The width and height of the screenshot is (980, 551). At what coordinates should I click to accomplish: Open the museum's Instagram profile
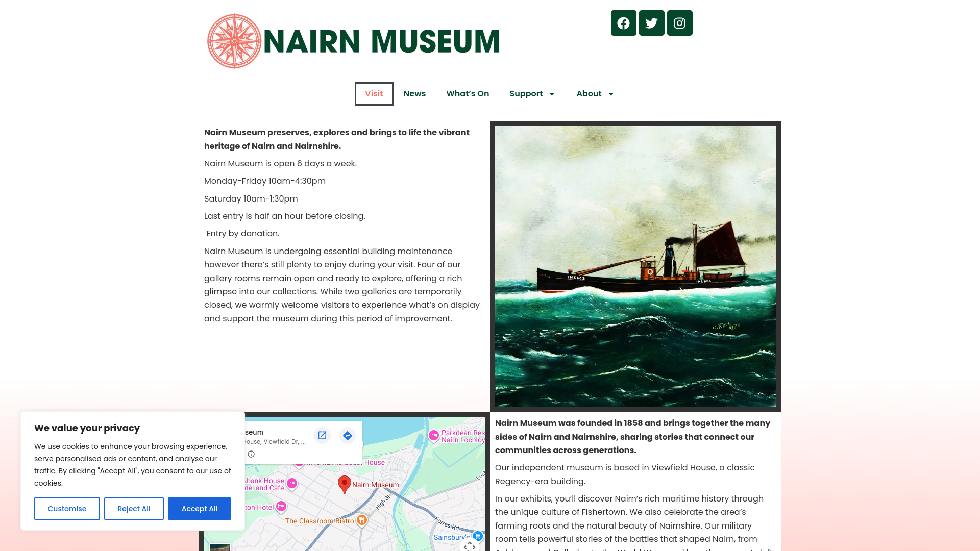click(679, 23)
